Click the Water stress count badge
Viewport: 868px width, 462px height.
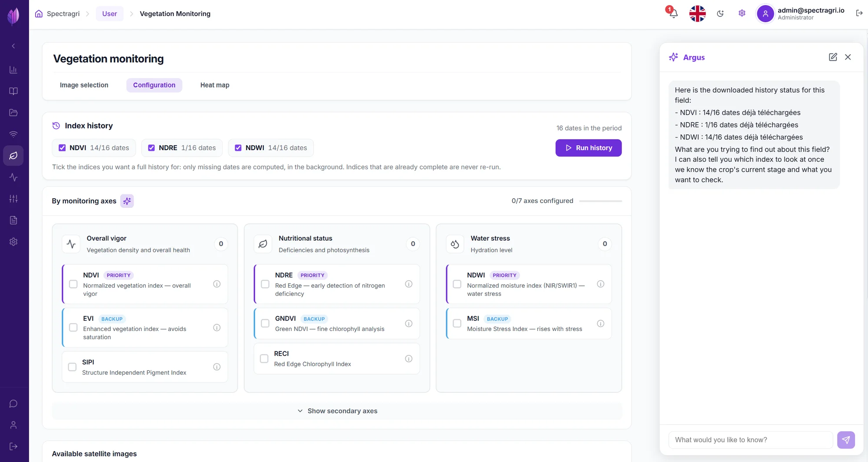point(605,244)
